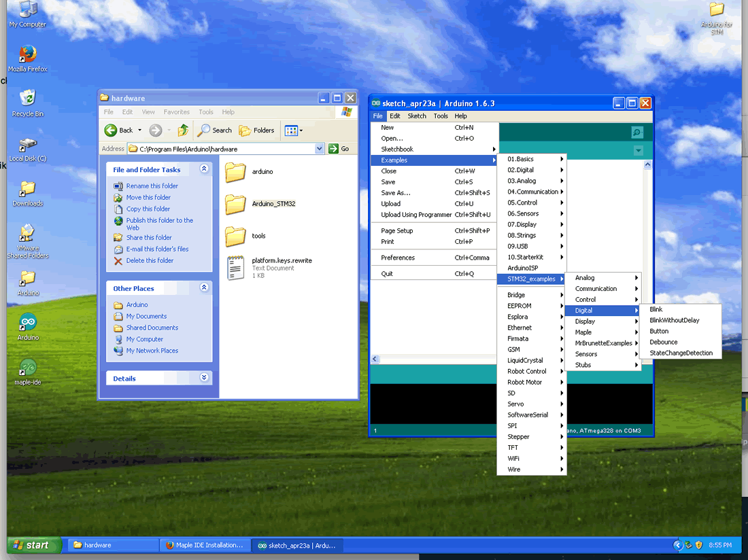Open the Servo examples submenu
748x560 pixels.
(531, 404)
